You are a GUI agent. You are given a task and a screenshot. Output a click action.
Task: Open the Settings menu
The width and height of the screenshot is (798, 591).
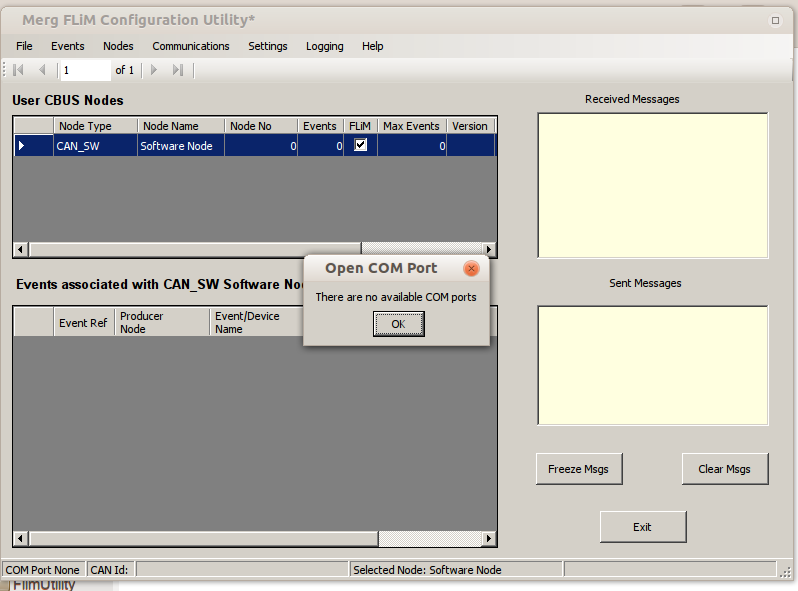pos(268,46)
